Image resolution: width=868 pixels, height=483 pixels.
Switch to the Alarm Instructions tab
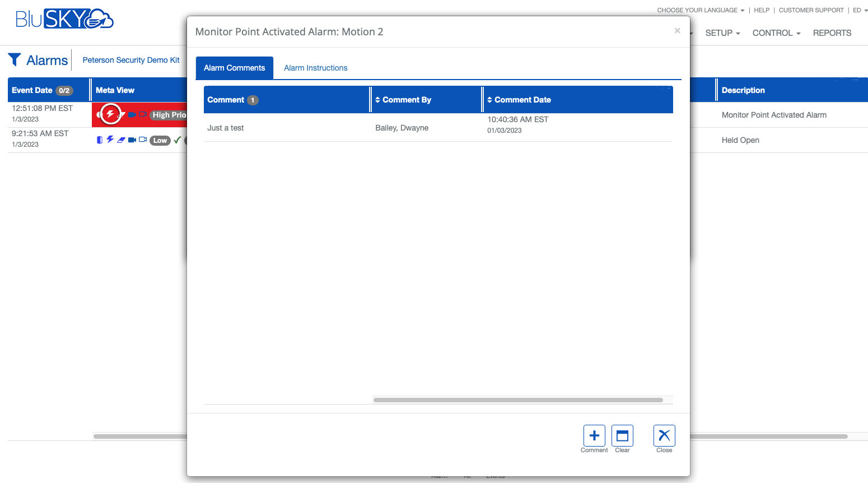pyautogui.click(x=315, y=68)
